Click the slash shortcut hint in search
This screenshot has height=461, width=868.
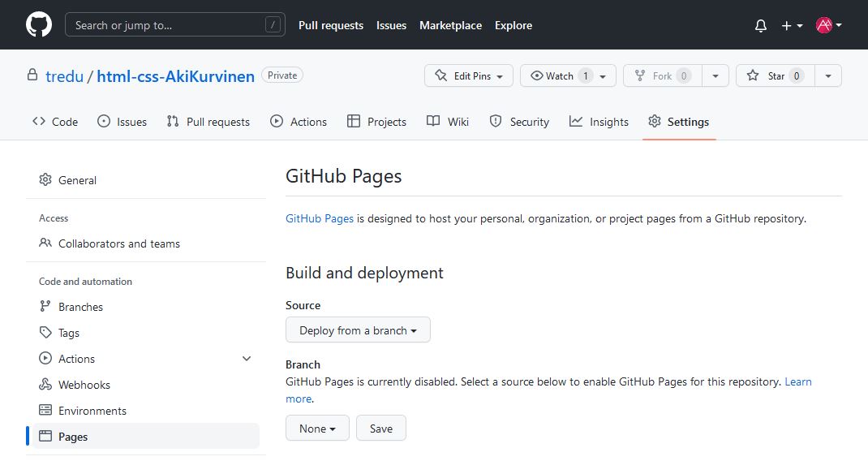pyautogui.click(x=273, y=25)
